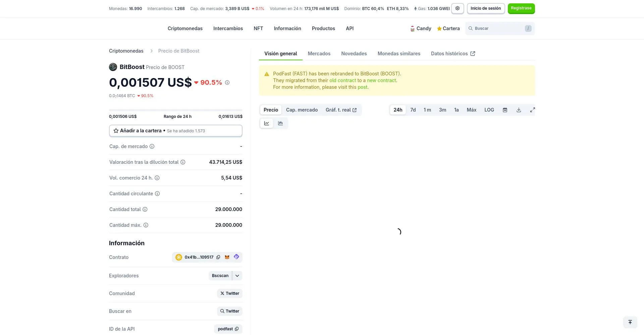Follow the 'new contract' link
644x335 pixels.
point(381,80)
